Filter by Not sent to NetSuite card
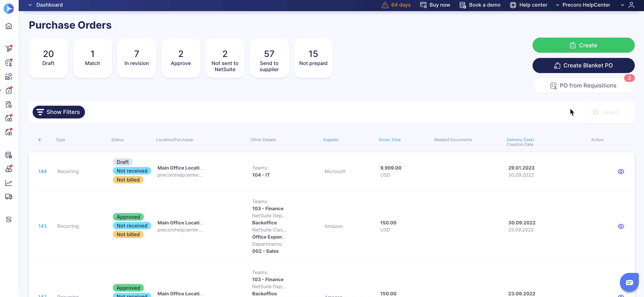The image size is (644, 297). 225,58
